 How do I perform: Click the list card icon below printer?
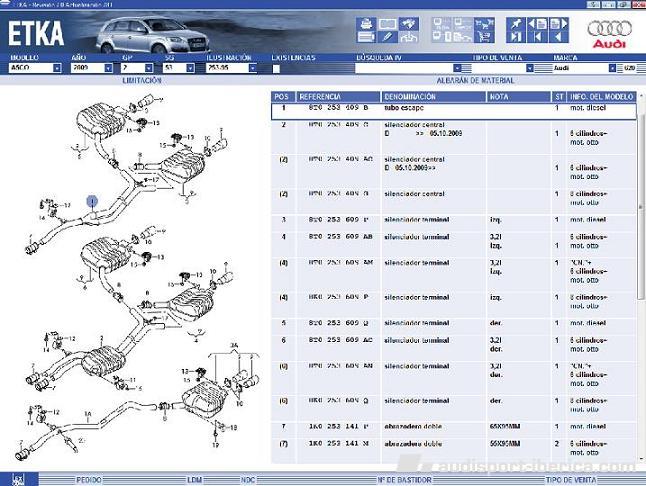(x=366, y=37)
